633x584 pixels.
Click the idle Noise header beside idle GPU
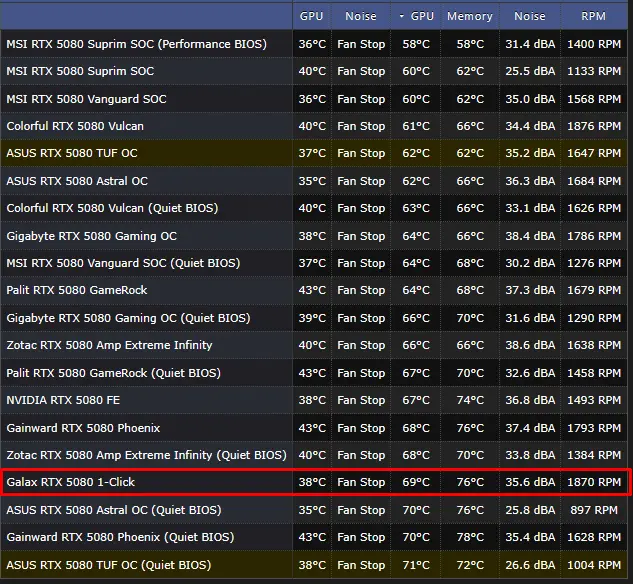pyautogui.click(x=361, y=16)
